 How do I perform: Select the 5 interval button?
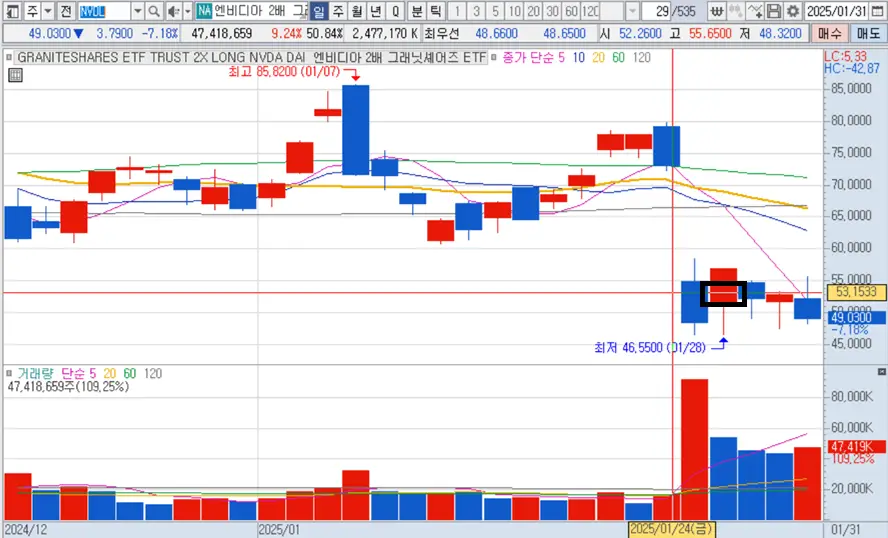click(496, 11)
